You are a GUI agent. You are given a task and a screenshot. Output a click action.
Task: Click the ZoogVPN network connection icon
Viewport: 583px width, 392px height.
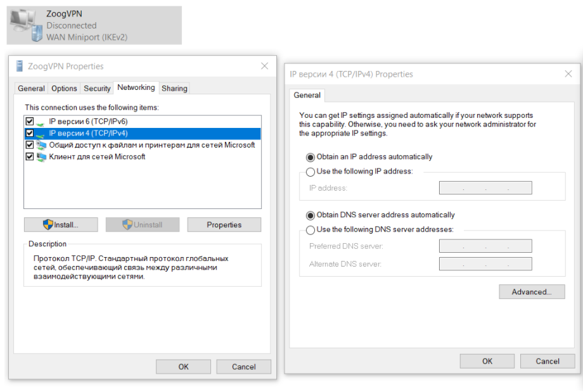(25, 25)
